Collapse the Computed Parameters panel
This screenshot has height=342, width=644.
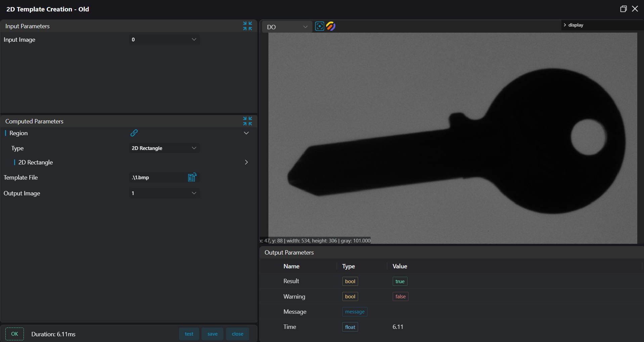point(248,121)
